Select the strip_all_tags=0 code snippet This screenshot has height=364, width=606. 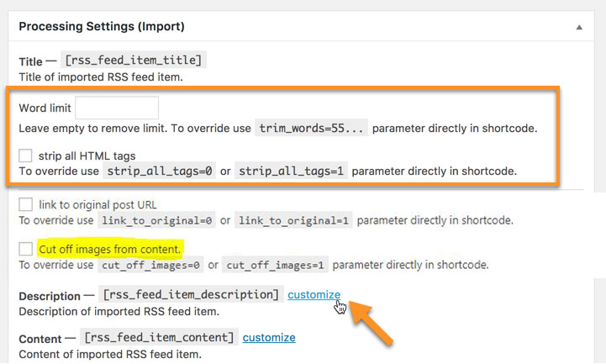click(x=159, y=171)
